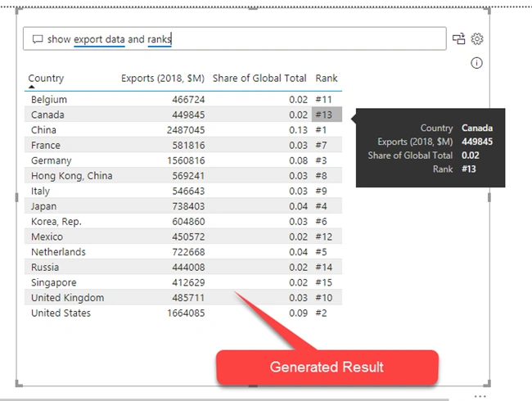Screen dimensions: 532x401
Task: Click in the Q&A question input field
Action: tap(234, 38)
